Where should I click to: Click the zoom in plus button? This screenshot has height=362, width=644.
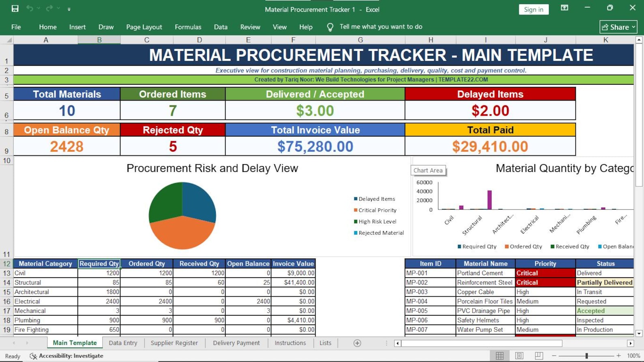618,356
